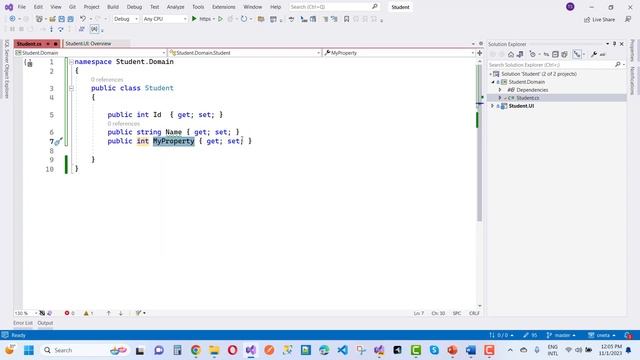Collapse the Student.Domain project node
The image size is (640, 360).
pos(493,82)
